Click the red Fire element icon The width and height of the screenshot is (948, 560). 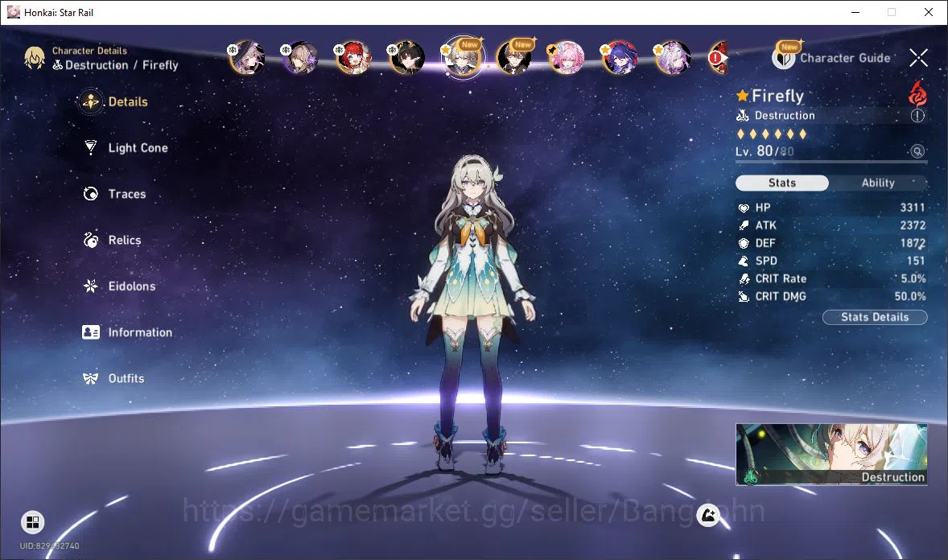917,94
